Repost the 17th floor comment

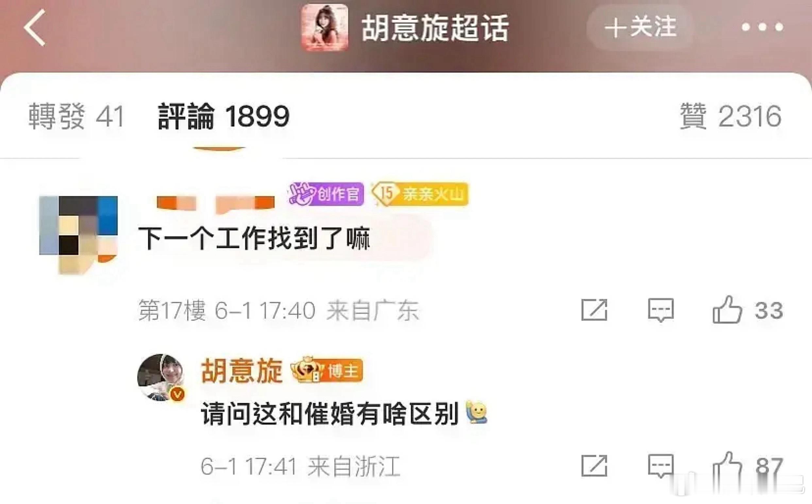(x=594, y=310)
